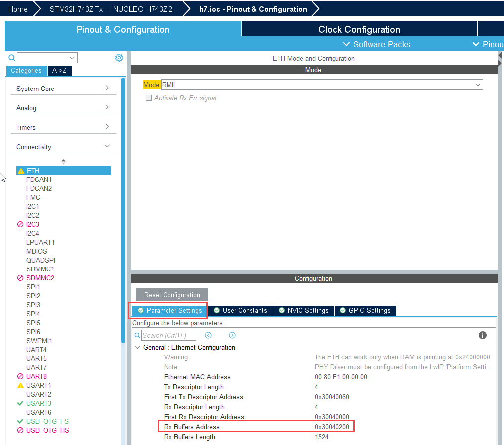Open the GPIO Settings tab
Screen dimensions: 504x445
(x=365, y=310)
